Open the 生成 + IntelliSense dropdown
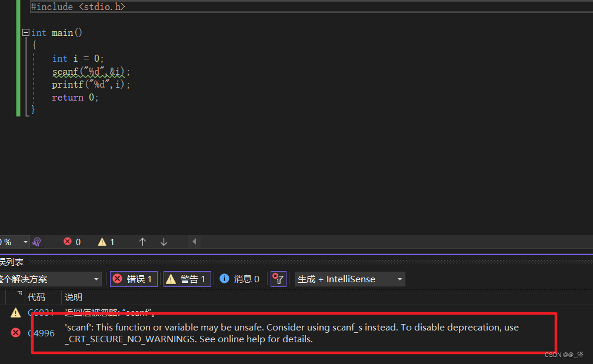 point(349,279)
